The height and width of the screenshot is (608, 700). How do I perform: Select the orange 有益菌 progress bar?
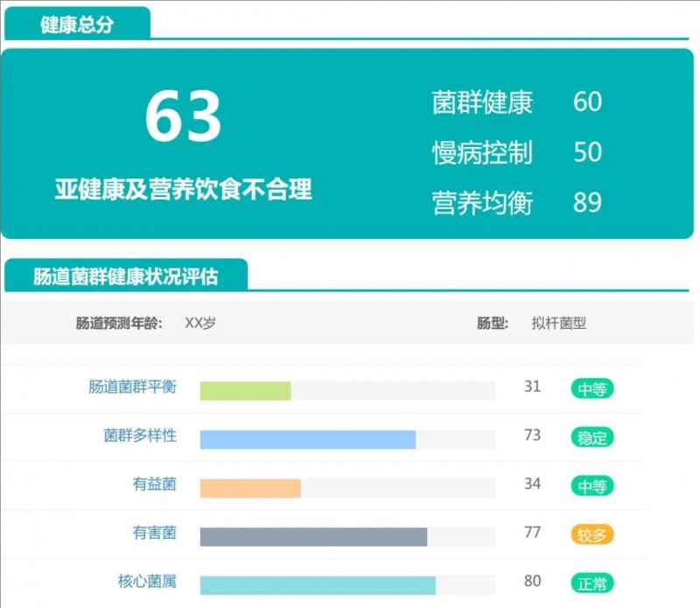250,488
